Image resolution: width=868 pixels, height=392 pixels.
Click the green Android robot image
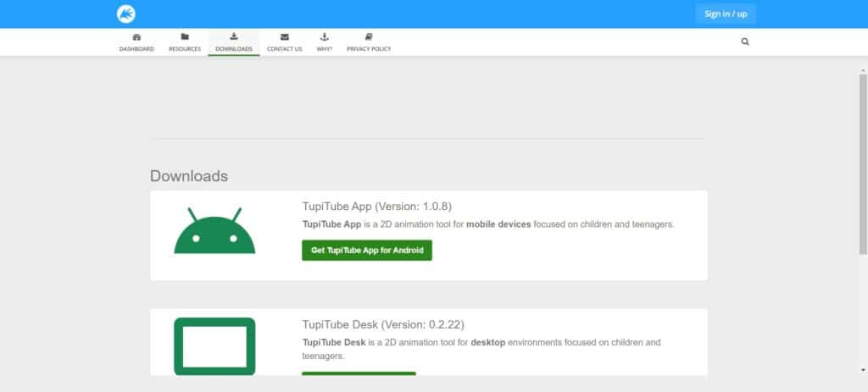(214, 230)
